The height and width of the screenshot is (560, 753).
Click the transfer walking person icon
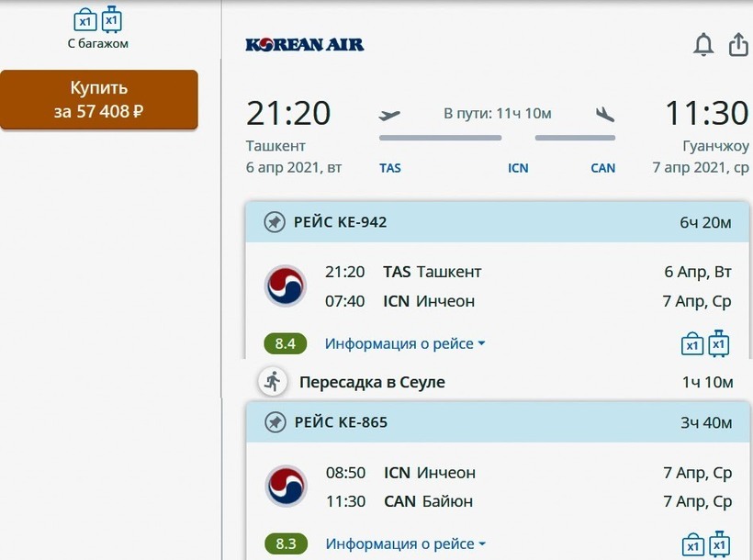tap(272, 381)
